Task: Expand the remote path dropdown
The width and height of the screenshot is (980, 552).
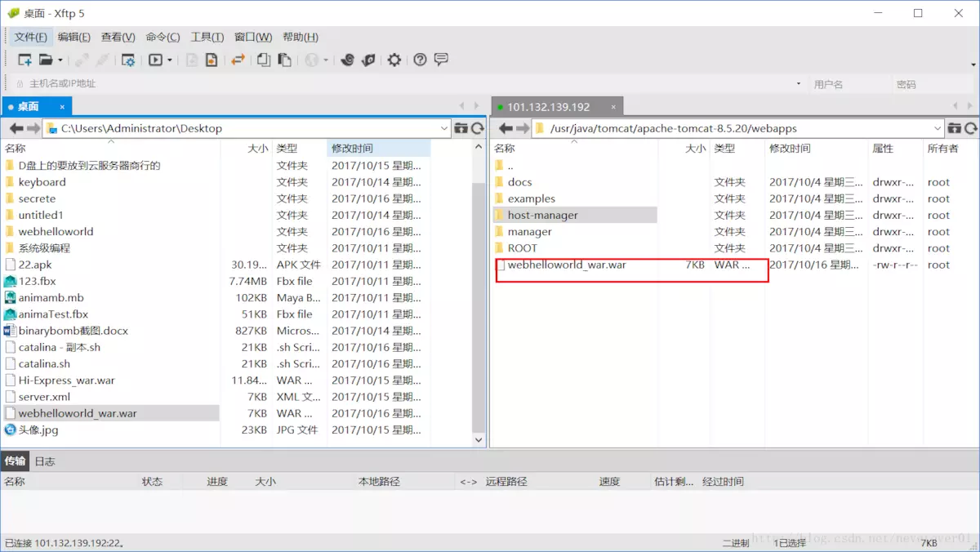Action: (938, 128)
